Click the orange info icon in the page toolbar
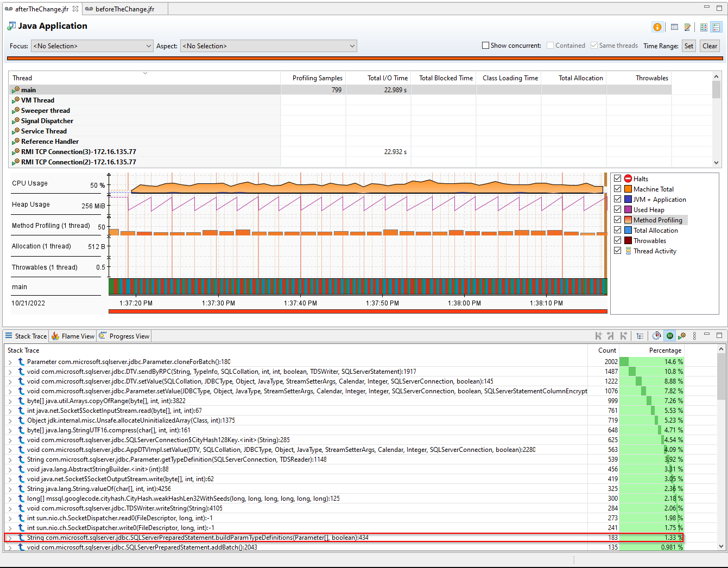728x568 pixels. click(x=657, y=27)
